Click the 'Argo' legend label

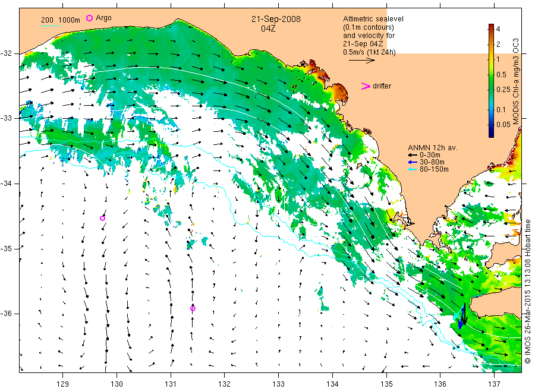103,18
